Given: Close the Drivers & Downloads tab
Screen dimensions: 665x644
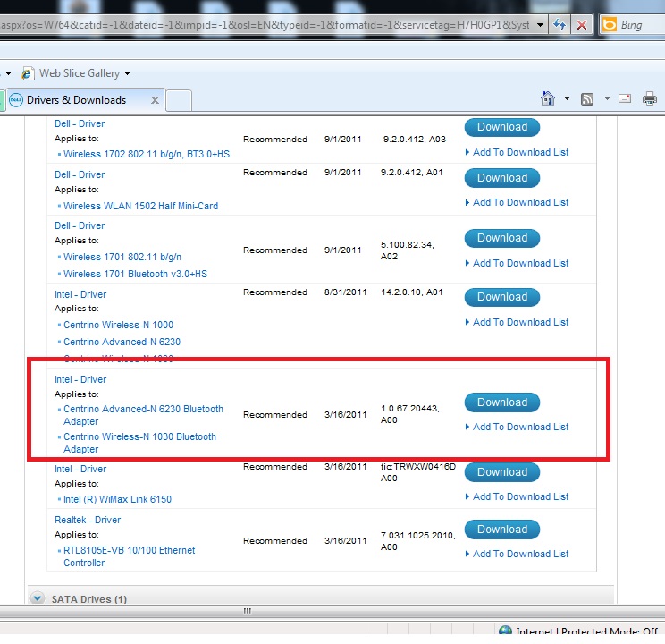Looking at the screenshot, I should (156, 100).
